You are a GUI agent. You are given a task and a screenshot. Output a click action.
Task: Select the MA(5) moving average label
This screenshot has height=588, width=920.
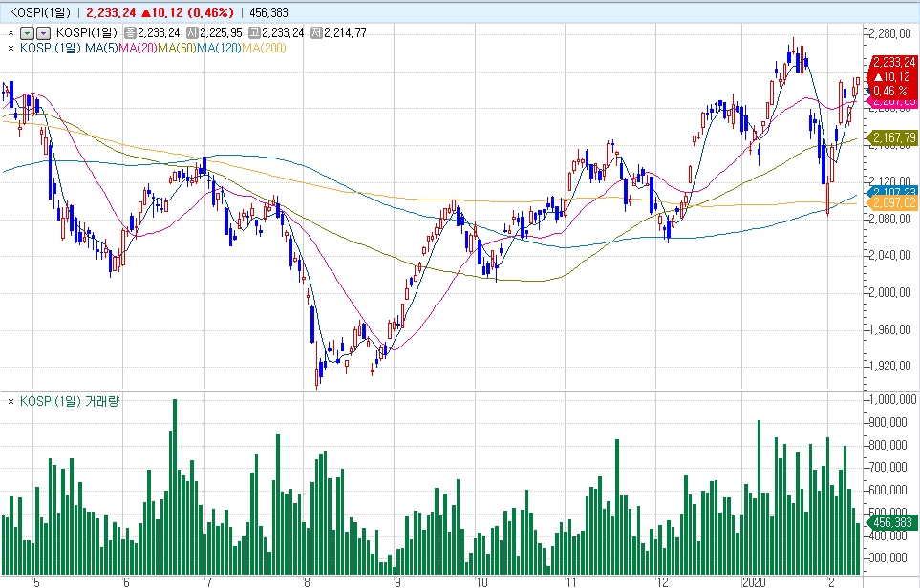(x=101, y=47)
